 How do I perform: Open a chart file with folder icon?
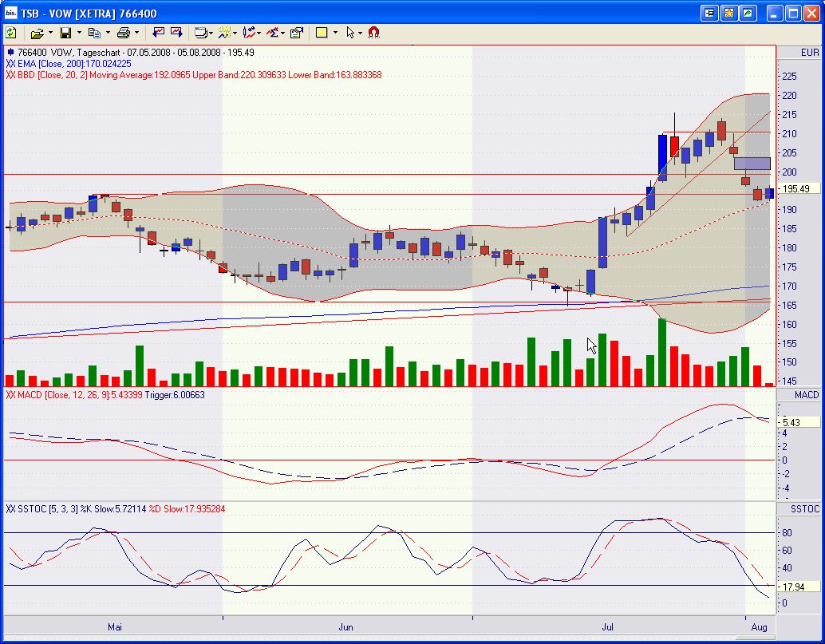click(x=37, y=34)
